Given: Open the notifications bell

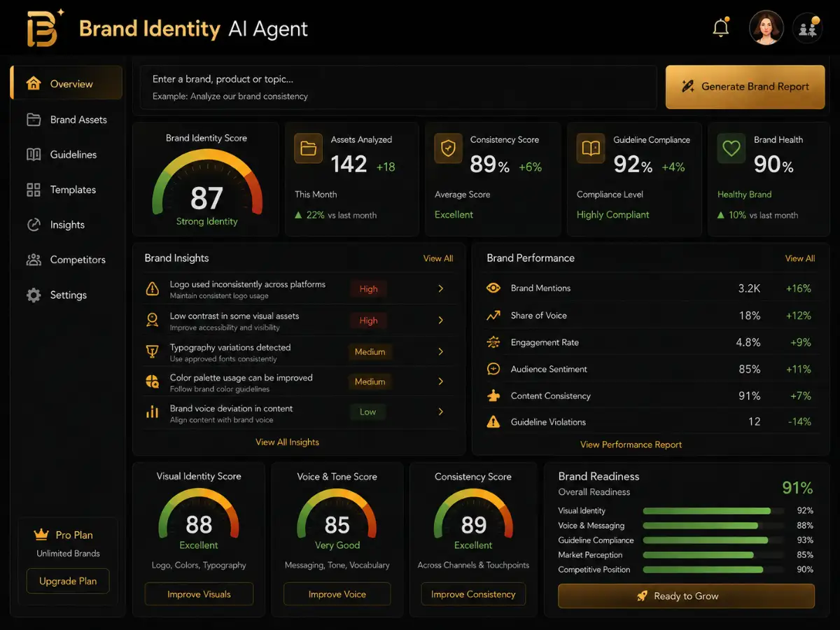Looking at the screenshot, I should click(x=720, y=28).
